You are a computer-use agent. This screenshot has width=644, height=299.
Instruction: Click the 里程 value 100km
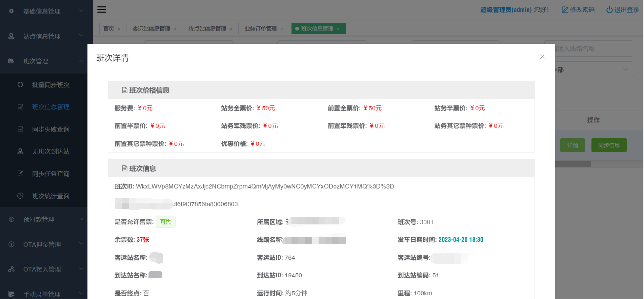[x=423, y=293]
